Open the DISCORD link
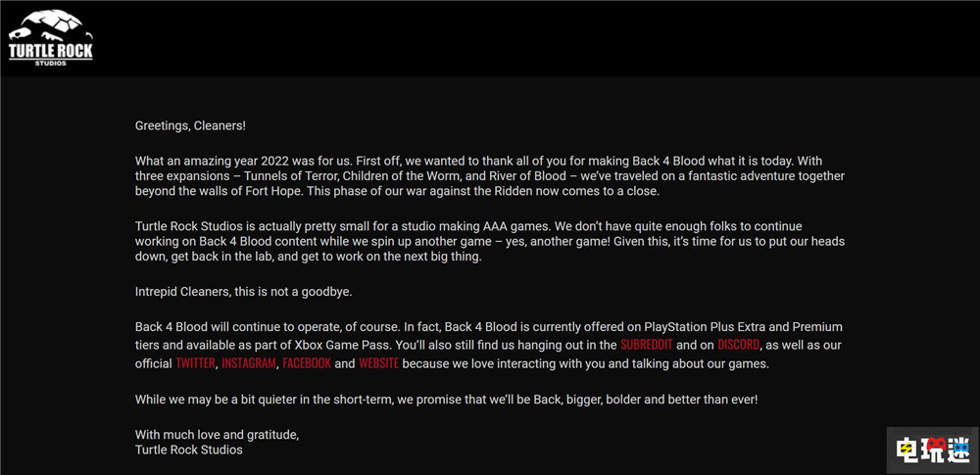 (738, 346)
